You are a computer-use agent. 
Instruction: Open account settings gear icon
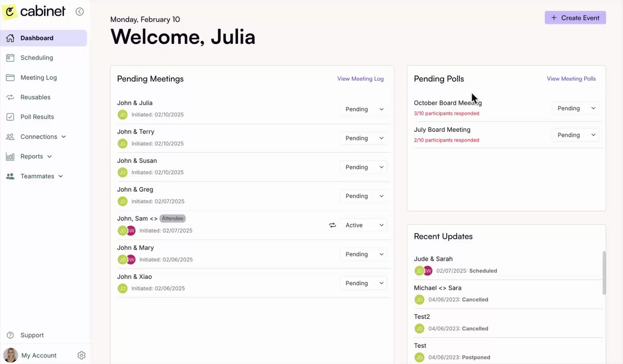(x=81, y=355)
